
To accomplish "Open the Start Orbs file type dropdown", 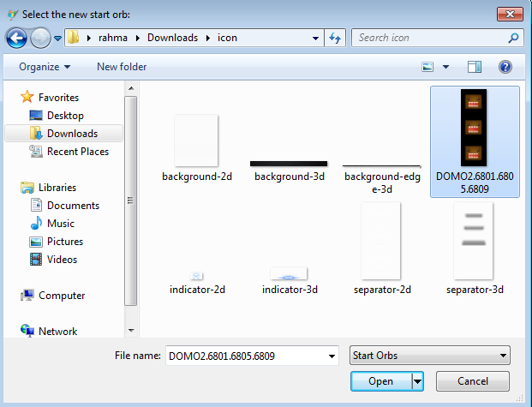I will (x=429, y=356).
